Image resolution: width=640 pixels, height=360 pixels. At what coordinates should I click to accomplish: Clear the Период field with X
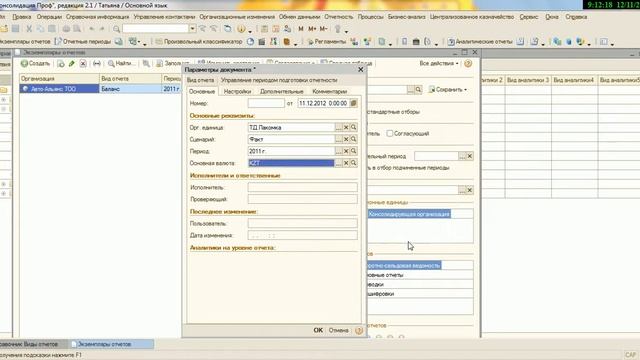[x=346, y=151]
